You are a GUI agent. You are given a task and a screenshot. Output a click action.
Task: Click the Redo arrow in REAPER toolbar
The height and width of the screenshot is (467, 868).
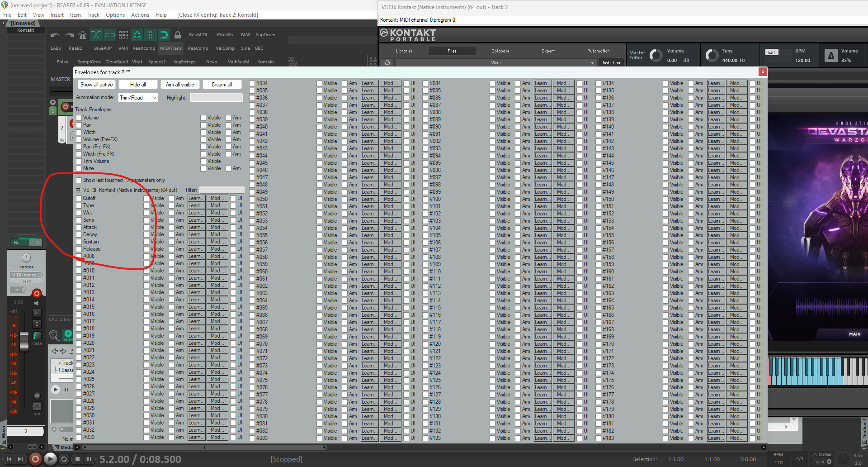(x=69, y=35)
